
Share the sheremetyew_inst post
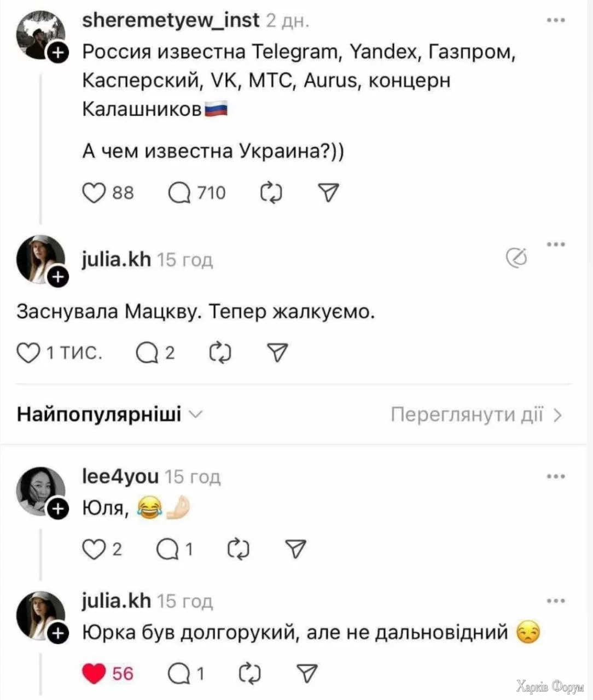[328, 192]
